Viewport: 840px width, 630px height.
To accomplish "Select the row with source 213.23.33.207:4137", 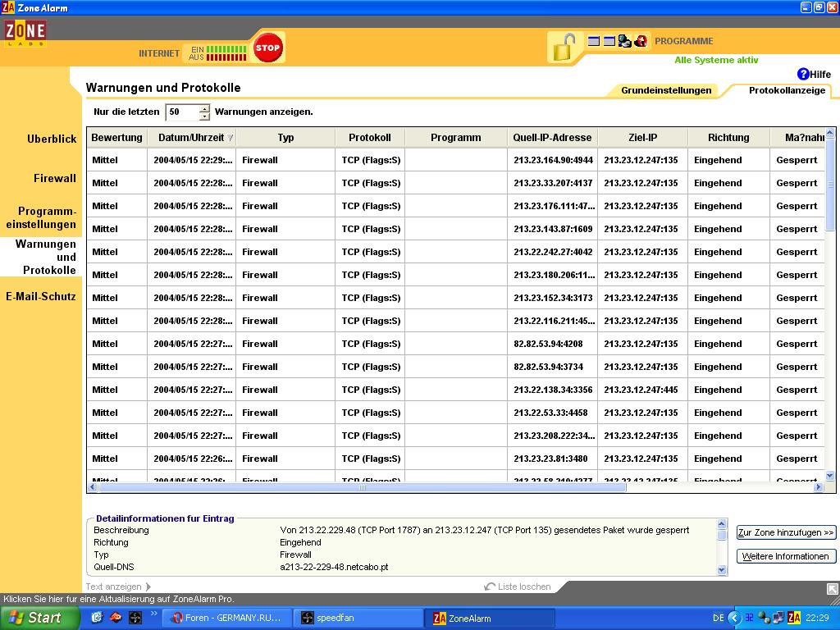I will coord(455,183).
